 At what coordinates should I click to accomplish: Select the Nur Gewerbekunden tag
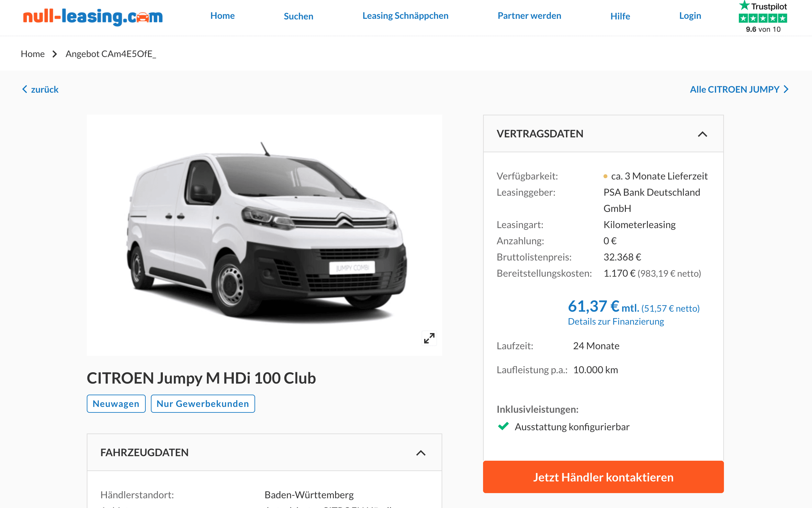click(203, 403)
